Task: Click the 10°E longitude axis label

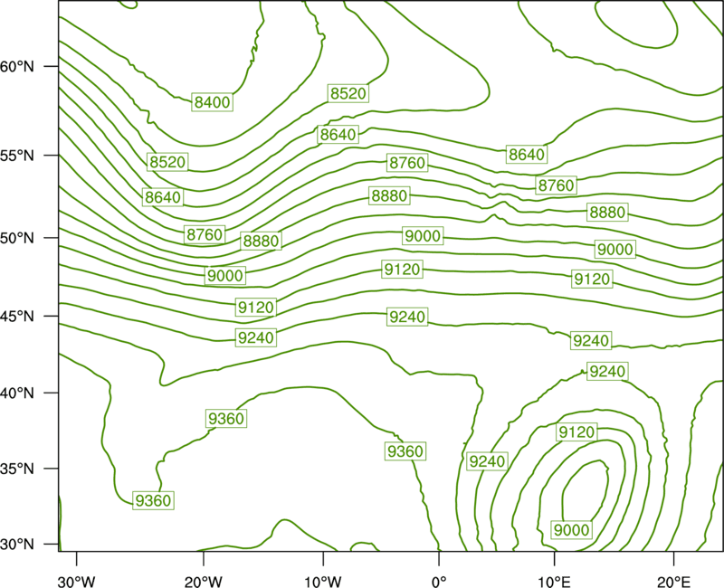Action: (554, 582)
